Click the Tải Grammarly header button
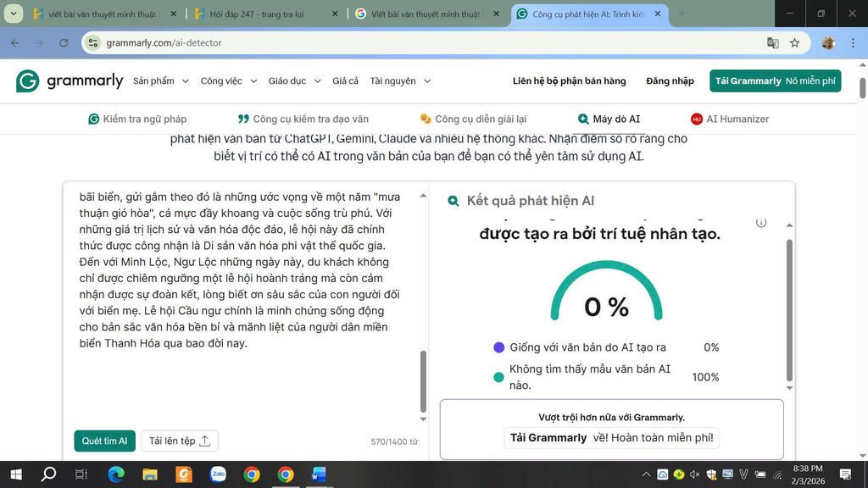The image size is (868, 488). [x=775, y=80]
